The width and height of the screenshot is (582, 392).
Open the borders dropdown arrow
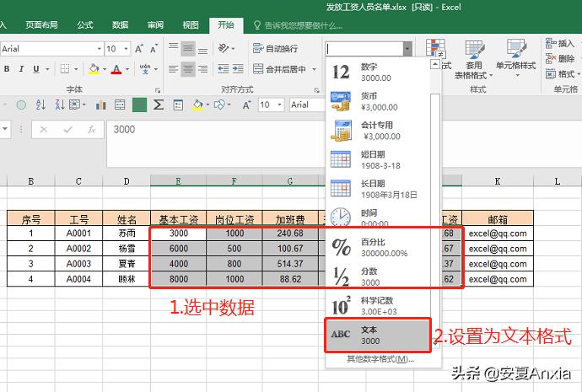coord(76,69)
